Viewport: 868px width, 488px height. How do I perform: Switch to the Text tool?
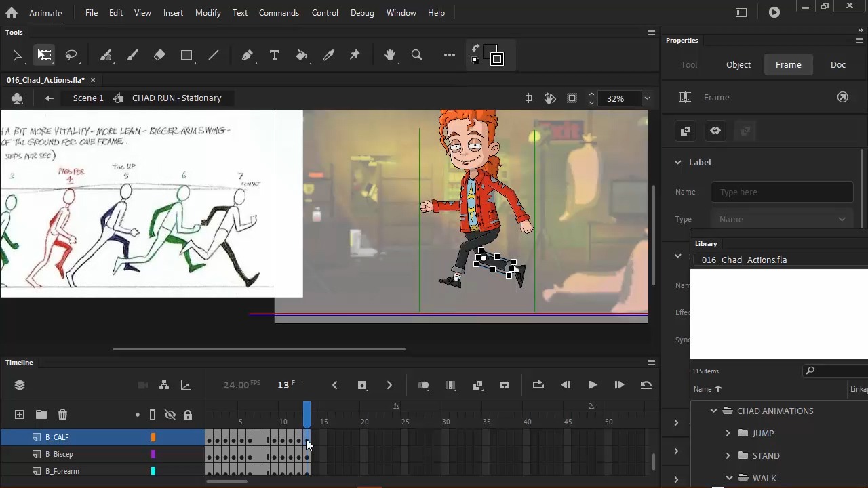(274, 55)
